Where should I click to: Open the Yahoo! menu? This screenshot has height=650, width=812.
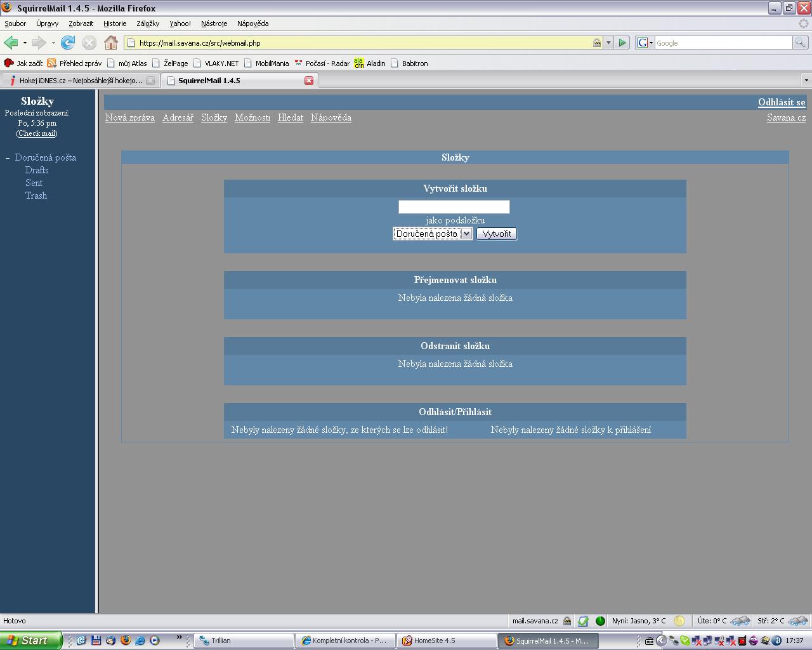pos(180,23)
